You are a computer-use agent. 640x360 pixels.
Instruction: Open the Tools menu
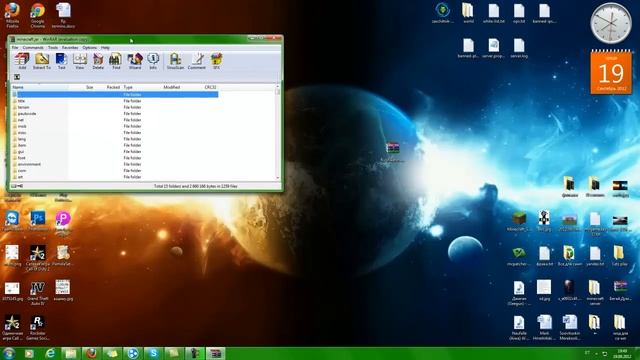tap(53, 48)
